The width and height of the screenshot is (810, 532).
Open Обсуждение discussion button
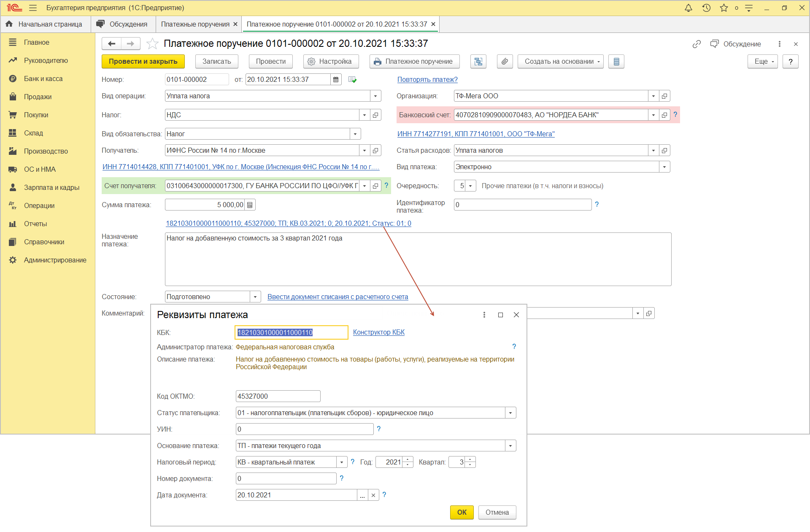736,44
